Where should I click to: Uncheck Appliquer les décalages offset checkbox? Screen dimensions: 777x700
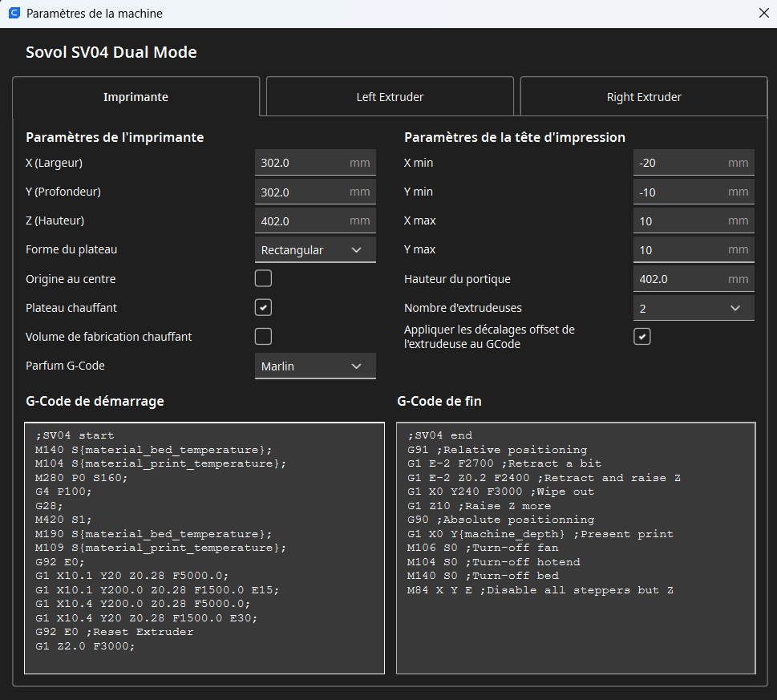[x=641, y=337]
